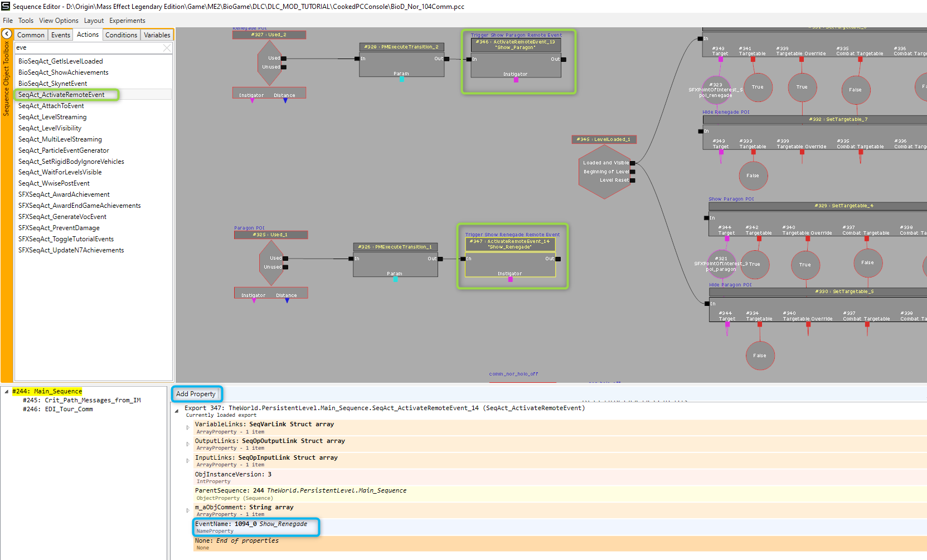Select SFXSeqAct_PreventDamage in the toolbox

coord(59,228)
